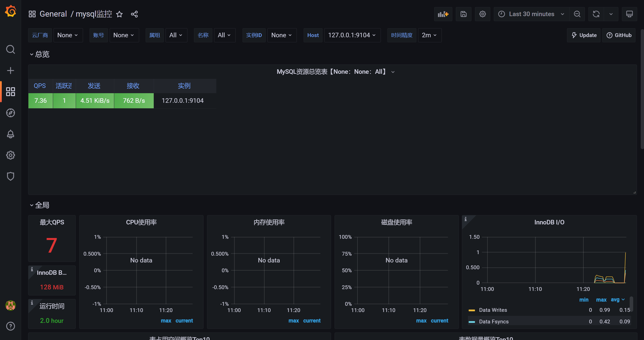Open the MySQL资源总览表 panel title menu
Image resolution: width=644 pixels, height=340 pixels.
(x=336, y=72)
